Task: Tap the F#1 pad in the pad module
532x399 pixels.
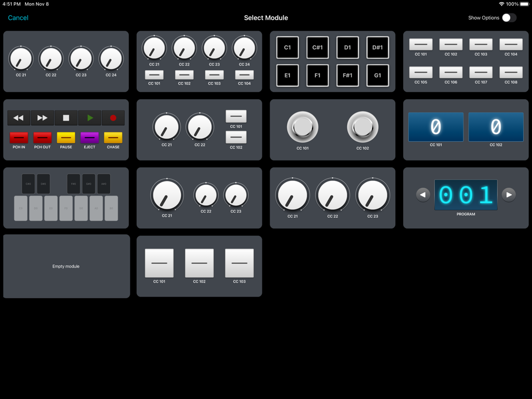Action: coord(347,75)
